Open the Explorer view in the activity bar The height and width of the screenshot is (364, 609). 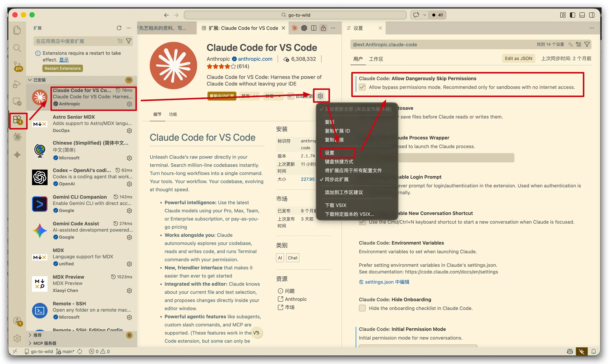pyautogui.click(x=17, y=30)
